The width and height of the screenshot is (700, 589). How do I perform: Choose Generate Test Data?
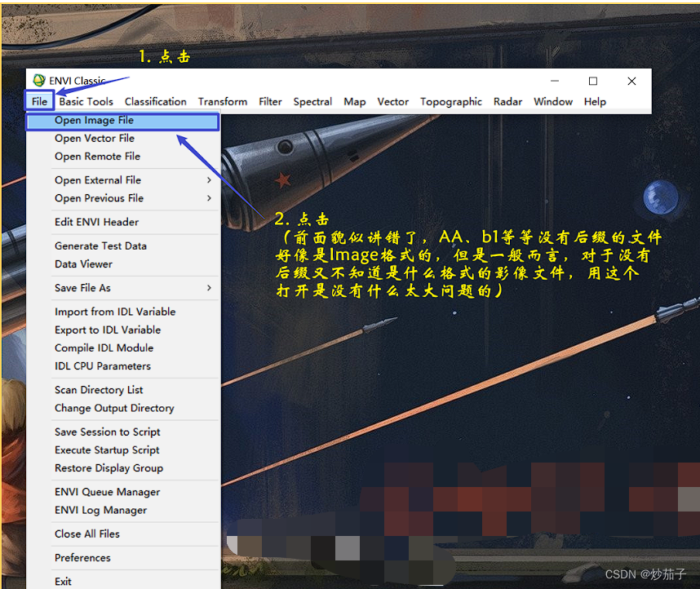[122, 246]
